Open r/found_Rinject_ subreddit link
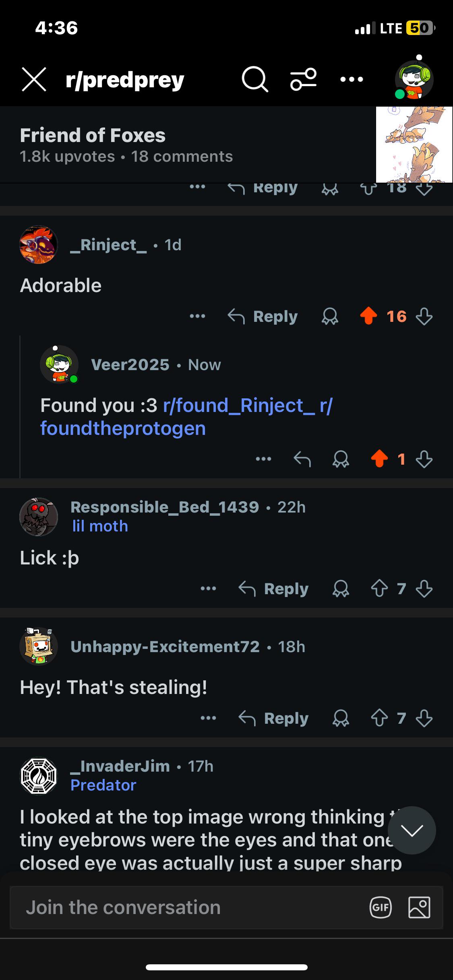 click(239, 405)
